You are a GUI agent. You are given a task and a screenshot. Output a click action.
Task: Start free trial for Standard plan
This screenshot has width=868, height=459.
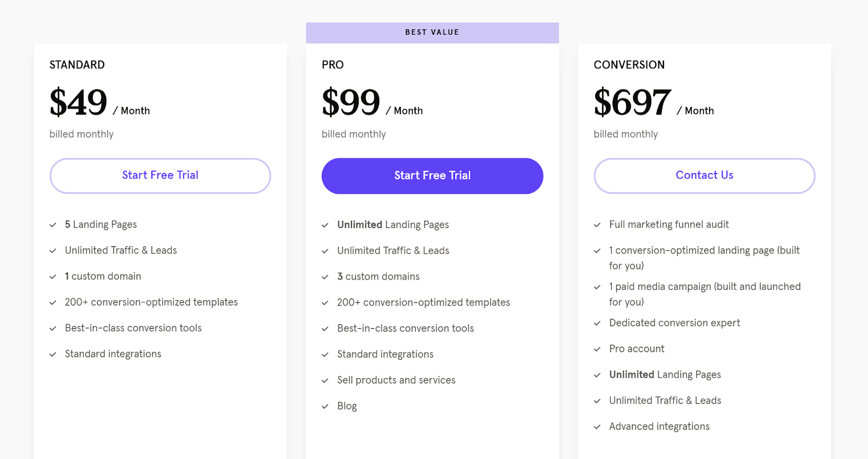pyautogui.click(x=160, y=176)
